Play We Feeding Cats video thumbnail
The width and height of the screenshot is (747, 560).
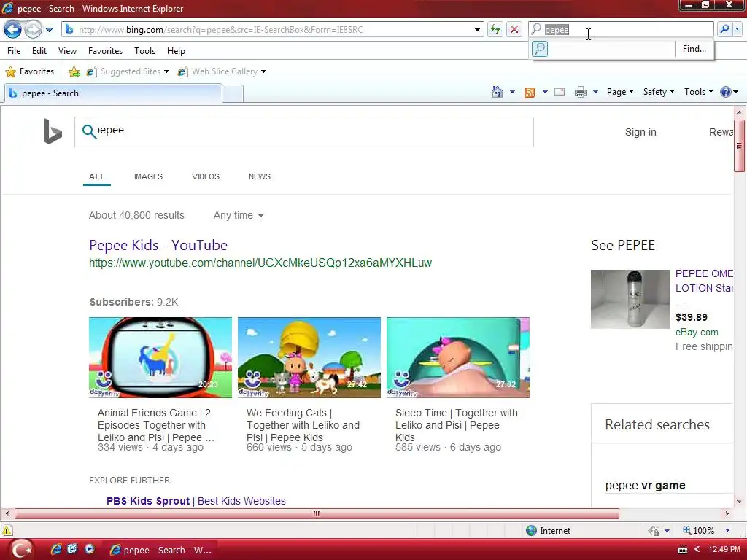point(309,357)
